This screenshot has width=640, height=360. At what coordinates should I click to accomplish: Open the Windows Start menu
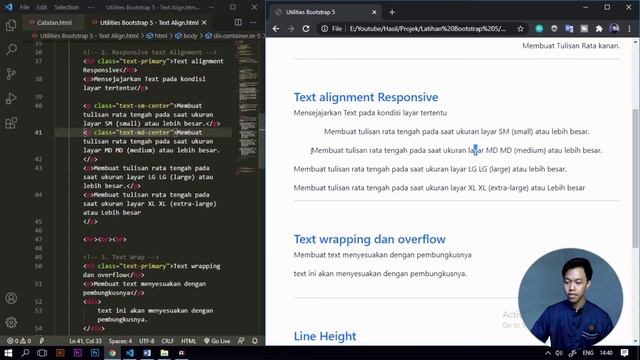coord(8,353)
